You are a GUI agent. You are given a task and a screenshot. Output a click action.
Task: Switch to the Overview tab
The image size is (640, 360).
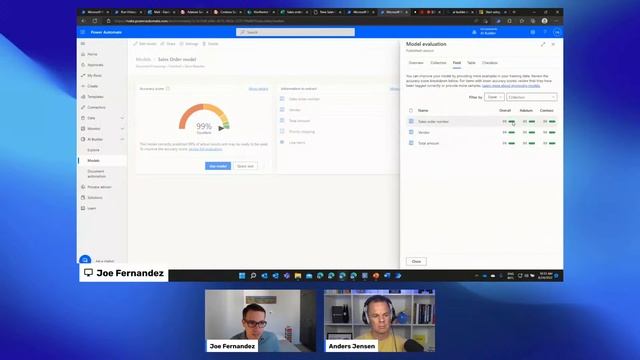click(416, 63)
